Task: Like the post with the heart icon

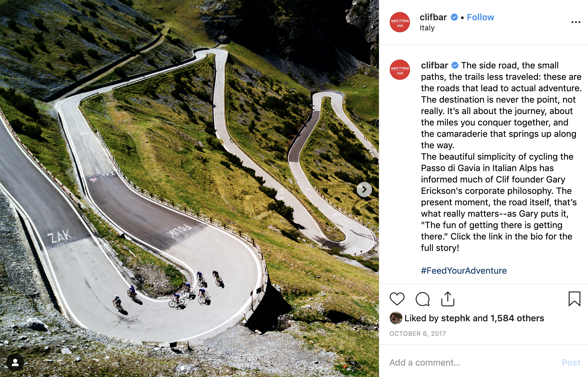Action: pos(397,299)
